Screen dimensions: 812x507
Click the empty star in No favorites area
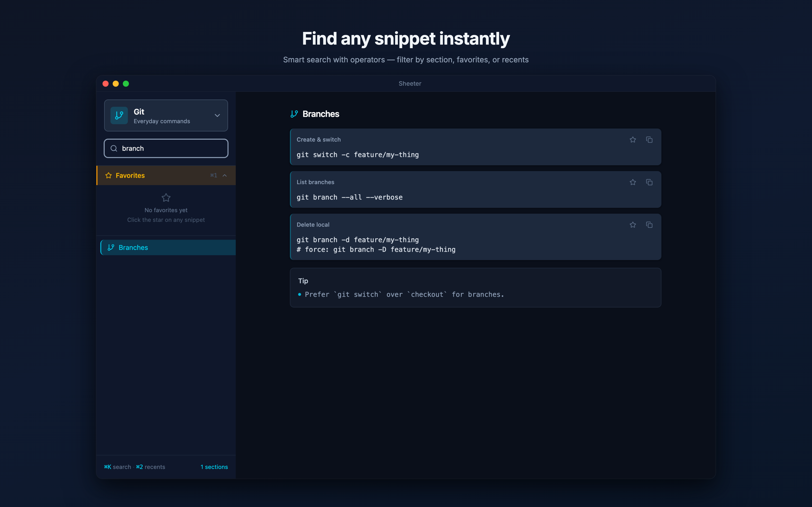pyautogui.click(x=166, y=197)
